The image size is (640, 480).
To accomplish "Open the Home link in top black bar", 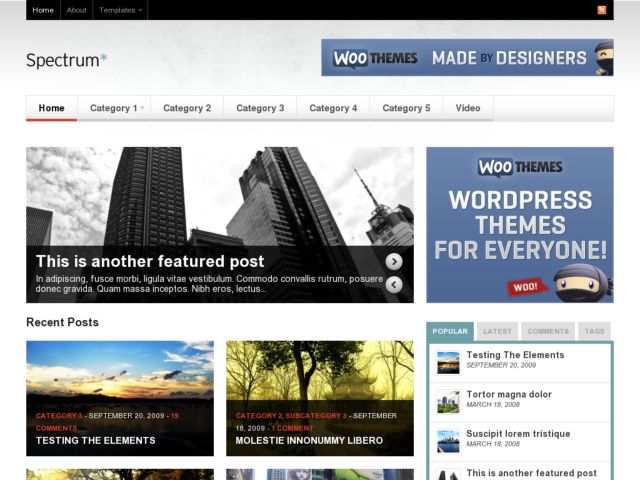I will (43, 10).
